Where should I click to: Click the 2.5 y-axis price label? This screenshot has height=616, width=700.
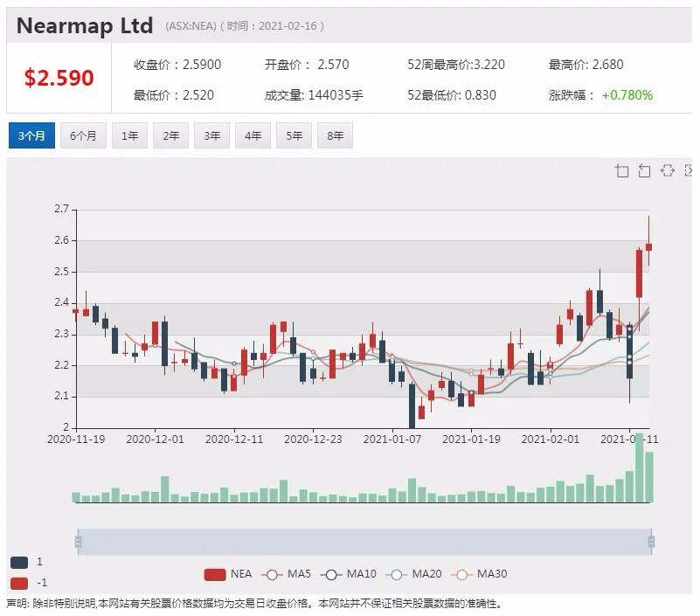(61, 272)
